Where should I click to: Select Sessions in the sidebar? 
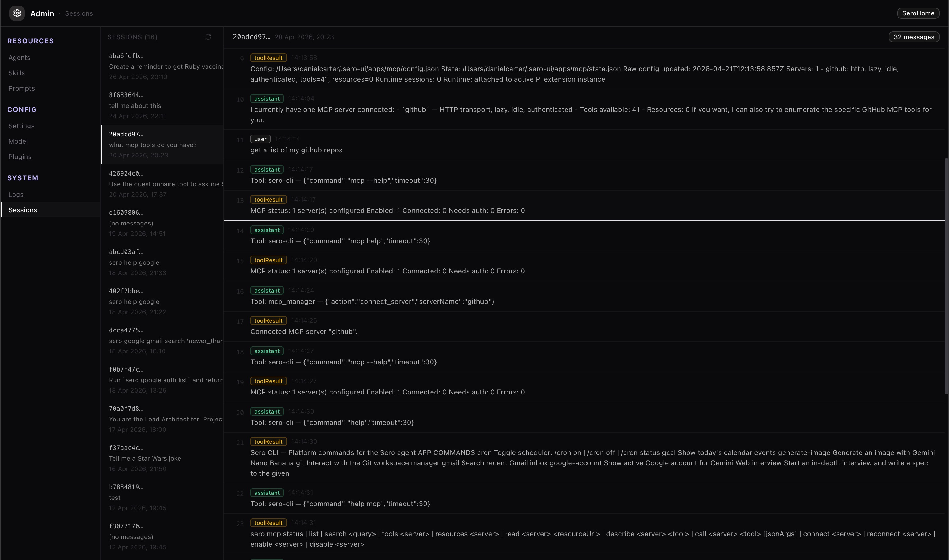coord(23,210)
